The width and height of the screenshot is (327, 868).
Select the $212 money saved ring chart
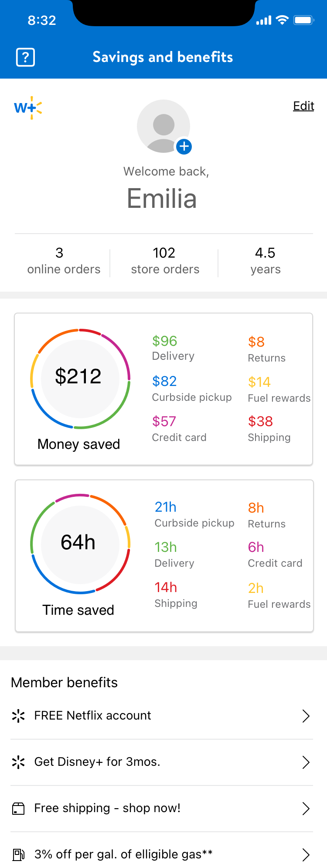pos(80,379)
